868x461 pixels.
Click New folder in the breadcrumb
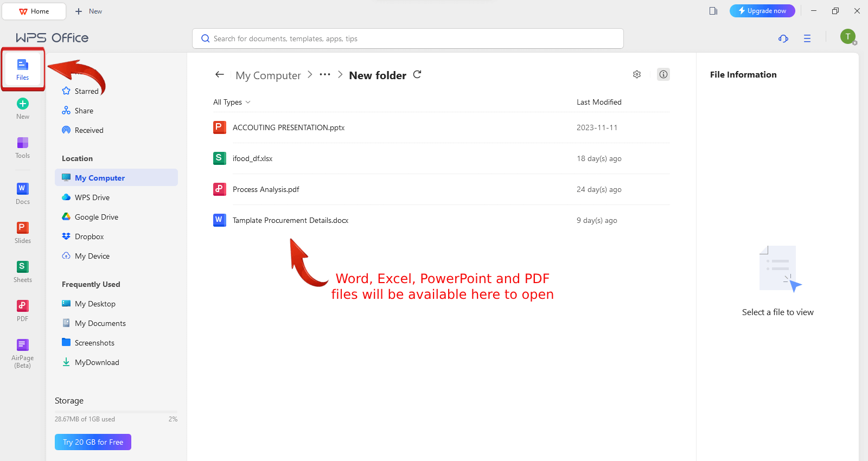378,75
